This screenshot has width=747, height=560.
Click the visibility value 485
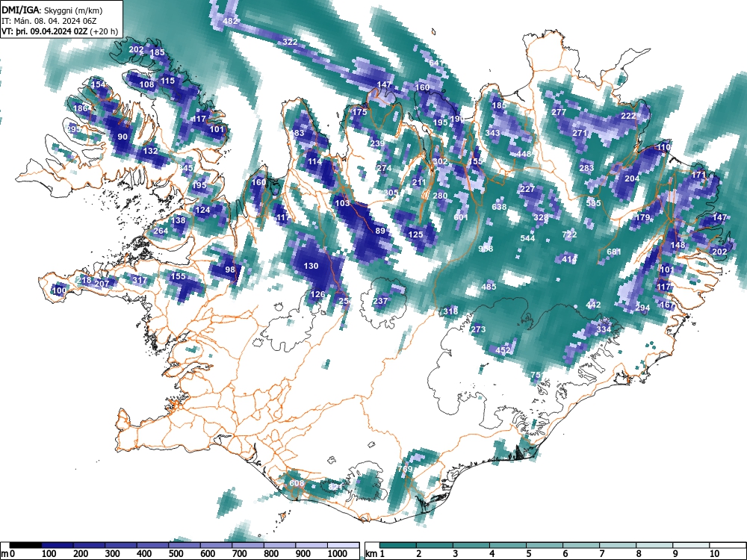[x=489, y=287]
